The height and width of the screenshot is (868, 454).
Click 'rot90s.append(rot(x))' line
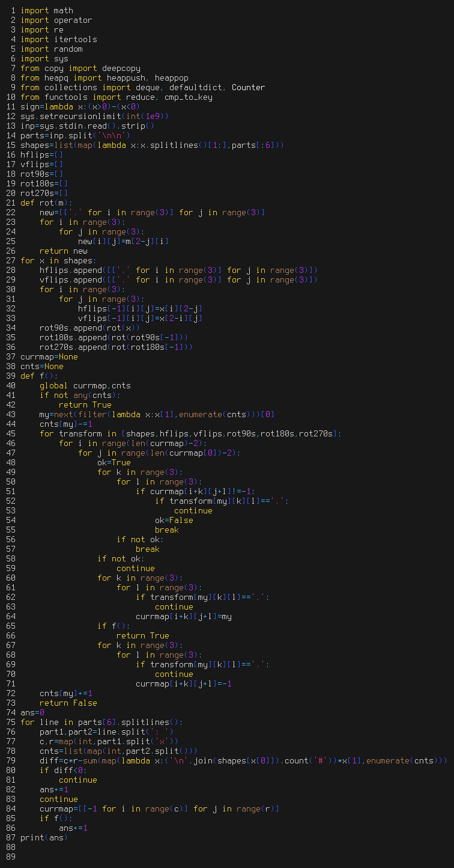click(90, 328)
